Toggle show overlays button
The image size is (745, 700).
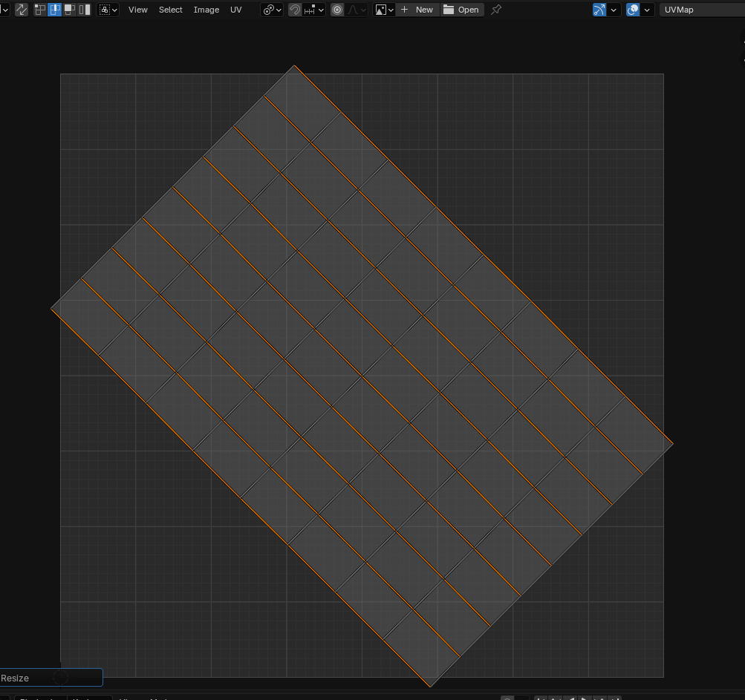[x=633, y=10]
